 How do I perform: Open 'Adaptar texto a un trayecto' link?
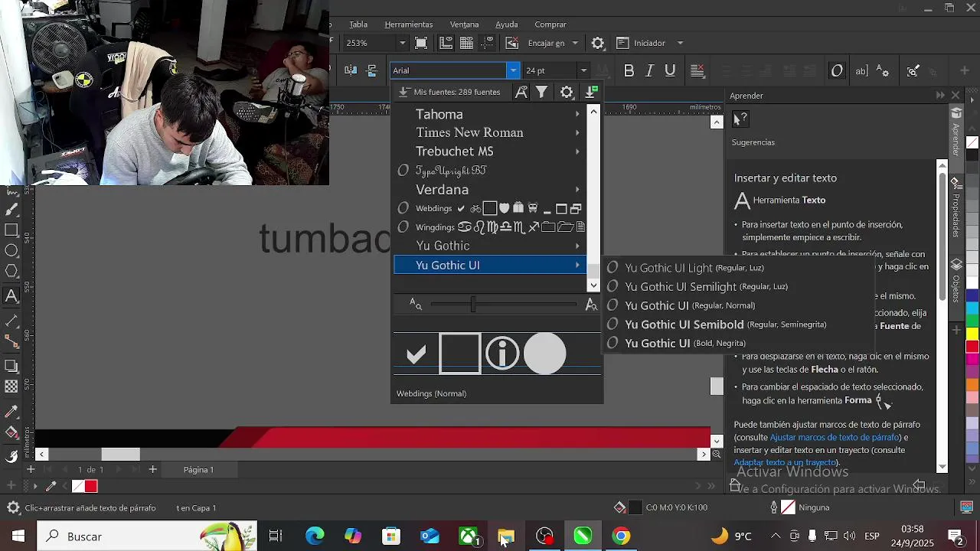tap(785, 462)
